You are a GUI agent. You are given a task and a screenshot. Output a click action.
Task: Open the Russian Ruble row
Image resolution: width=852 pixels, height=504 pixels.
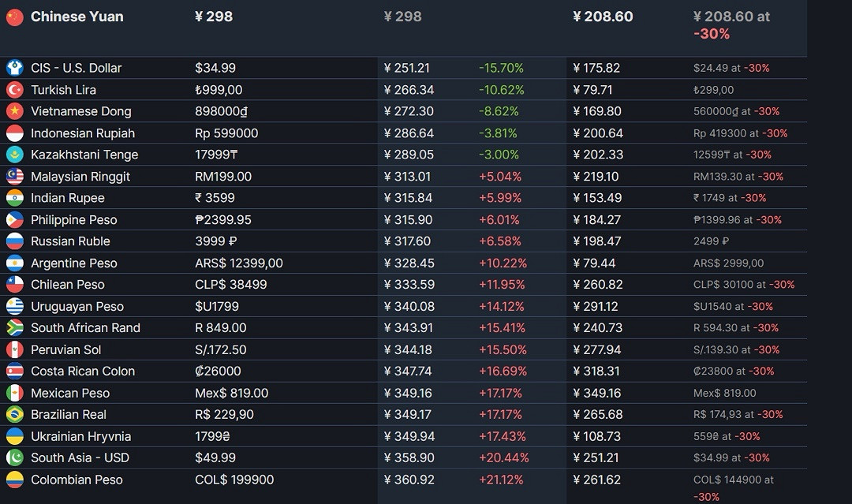(x=70, y=241)
